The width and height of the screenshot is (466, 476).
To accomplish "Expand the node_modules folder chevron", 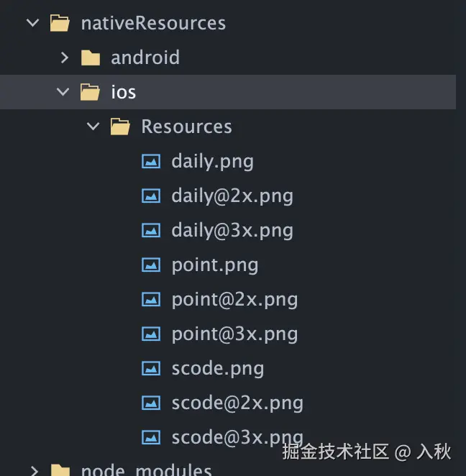I will (33, 471).
